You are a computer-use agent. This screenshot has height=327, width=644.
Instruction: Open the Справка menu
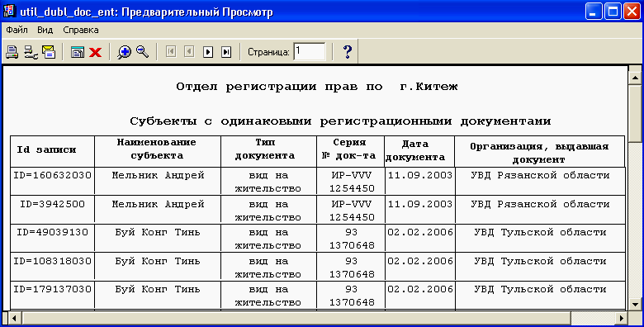tap(81, 30)
